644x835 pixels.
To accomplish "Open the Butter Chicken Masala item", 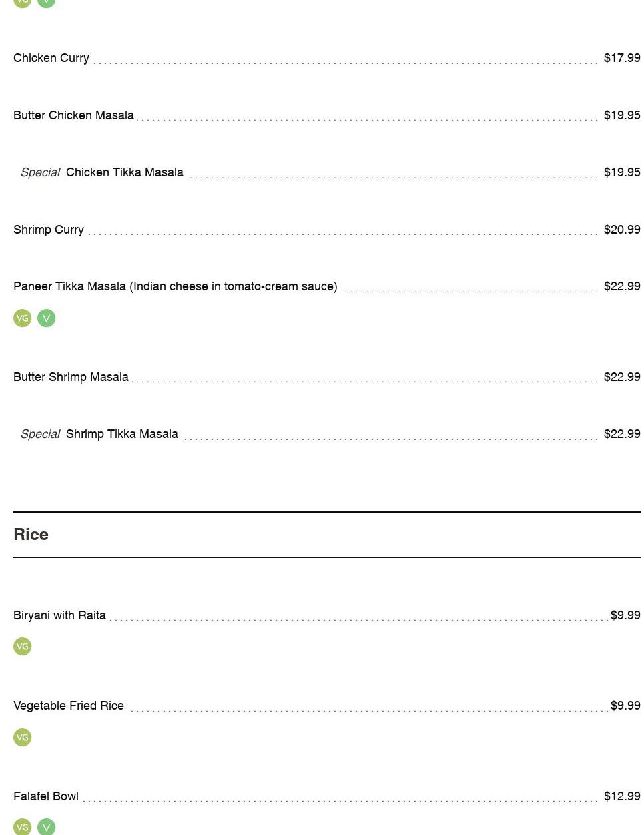I will point(73,115).
